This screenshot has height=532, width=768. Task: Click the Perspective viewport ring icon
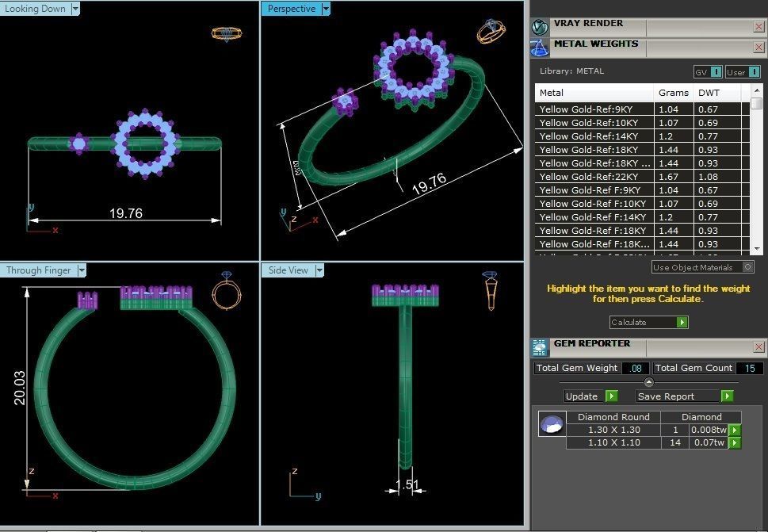point(491,32)
